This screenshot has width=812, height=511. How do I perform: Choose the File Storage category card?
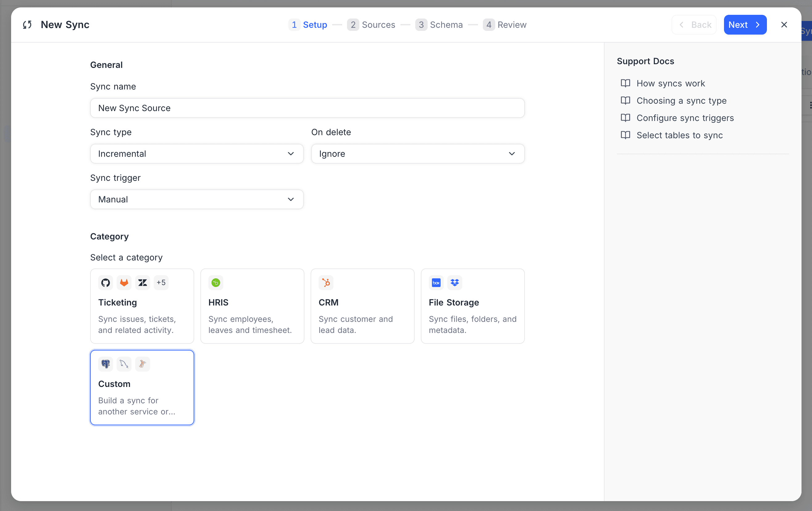[x=473, y=306]
